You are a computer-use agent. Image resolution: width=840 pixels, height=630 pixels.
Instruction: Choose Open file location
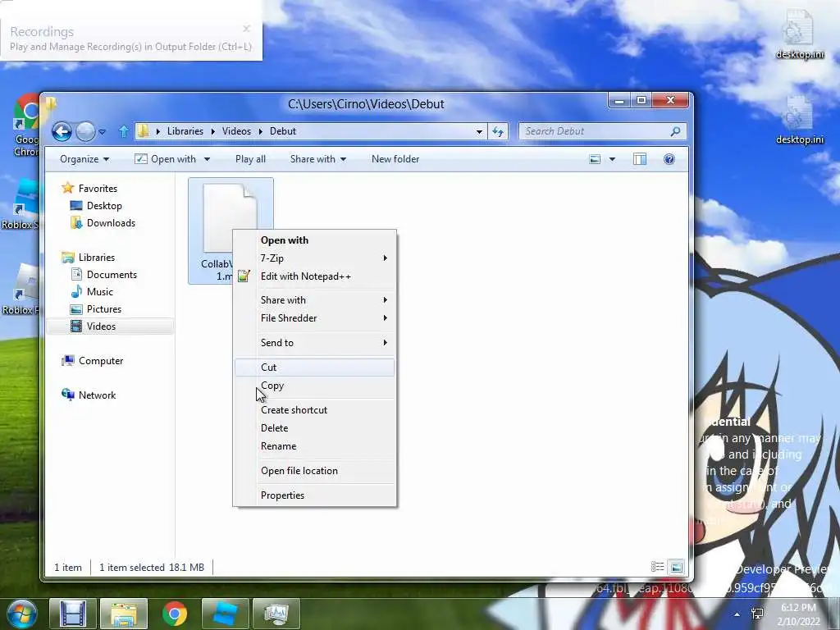click(x=315, y=471)
